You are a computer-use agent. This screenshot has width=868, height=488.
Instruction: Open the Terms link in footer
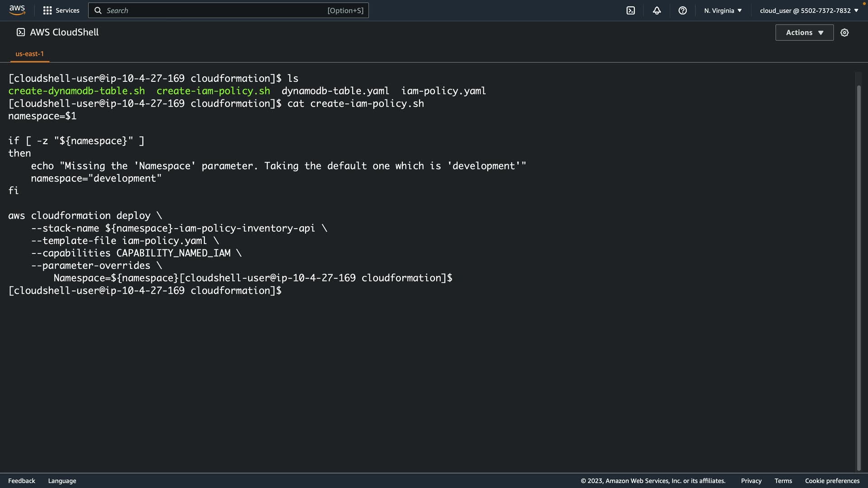pyautogui.click(x=783, y=481)
